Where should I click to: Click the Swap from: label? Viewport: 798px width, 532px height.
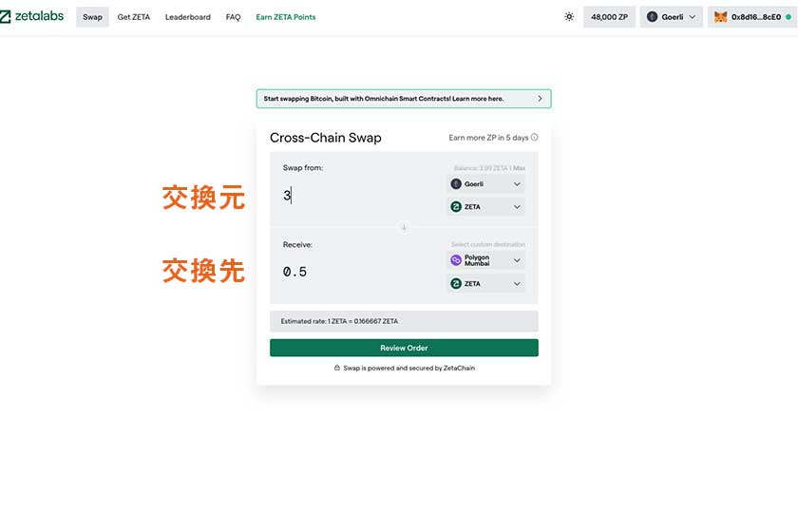point(303,167)
